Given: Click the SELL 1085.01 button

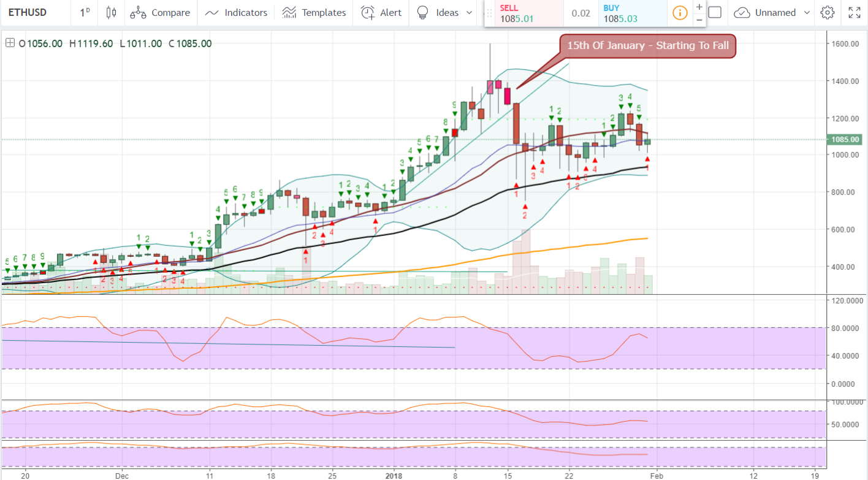Looking at the screenshot, I should pos(529,13).
